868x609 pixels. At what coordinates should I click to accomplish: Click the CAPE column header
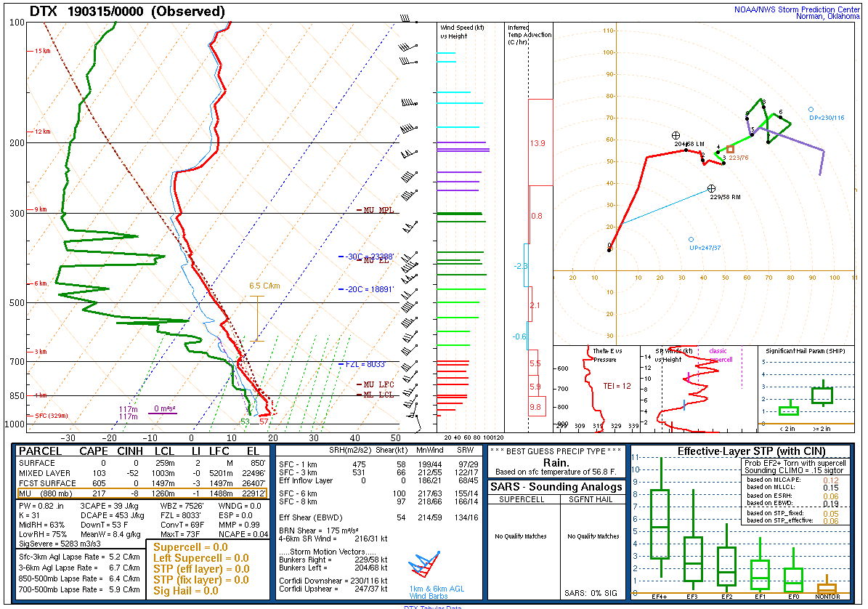pyautogui.click(x=94, y=451)
